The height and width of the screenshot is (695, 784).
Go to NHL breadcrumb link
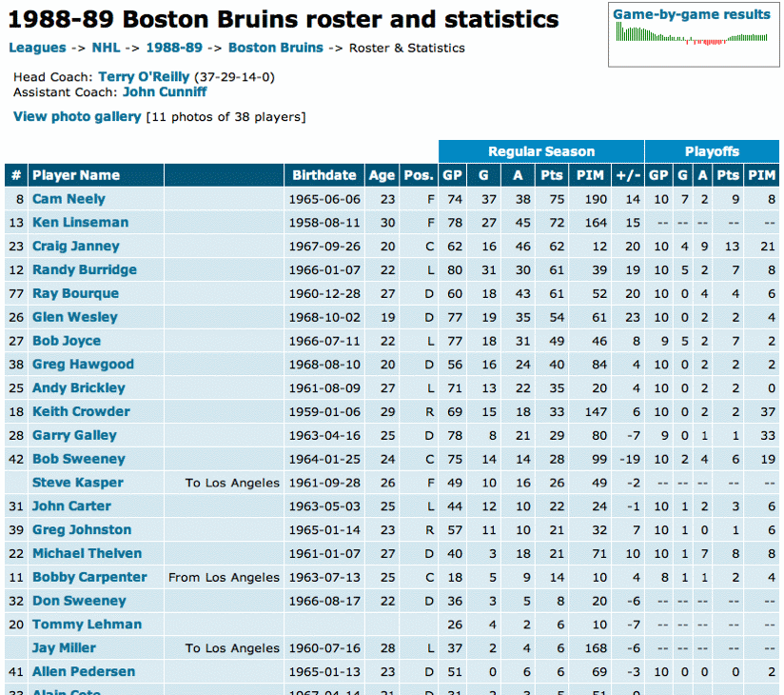click(106, 48)
